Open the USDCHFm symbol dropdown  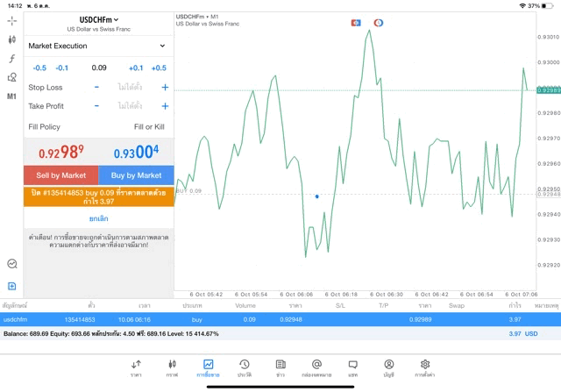pos(99,19)
